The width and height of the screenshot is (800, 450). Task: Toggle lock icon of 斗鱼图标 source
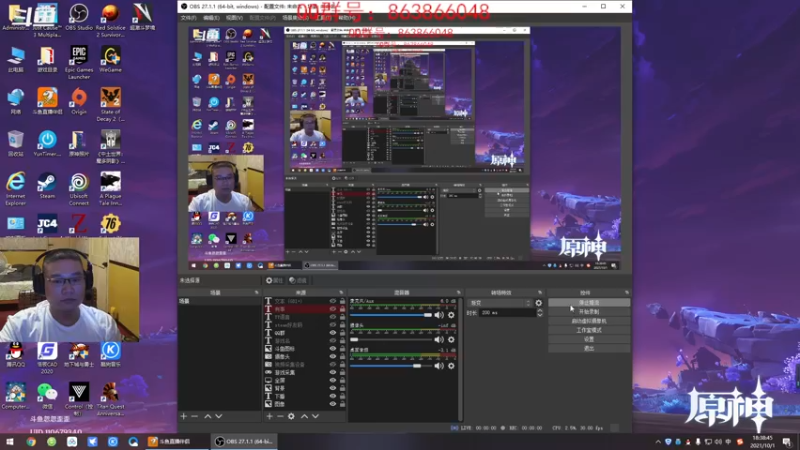point(342,348)
